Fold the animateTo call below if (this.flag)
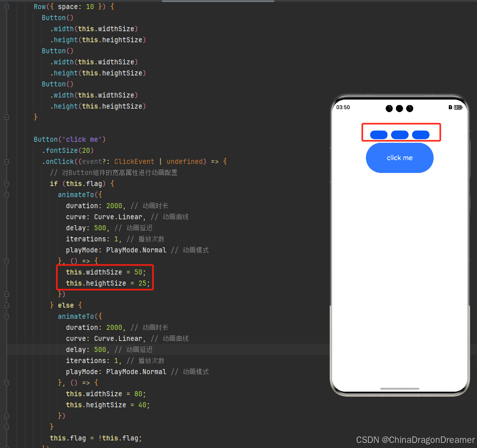Viewport: 477px width, 448px height. tap(7, 195)
